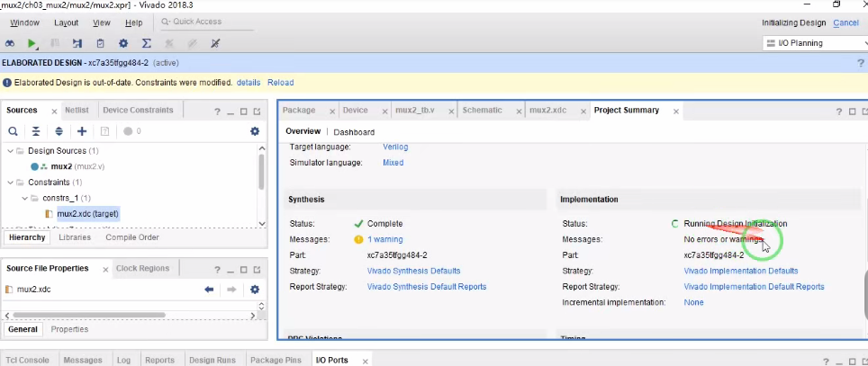Go back arrow in Source File Properties
868x366 pixels.
[209, 290]
